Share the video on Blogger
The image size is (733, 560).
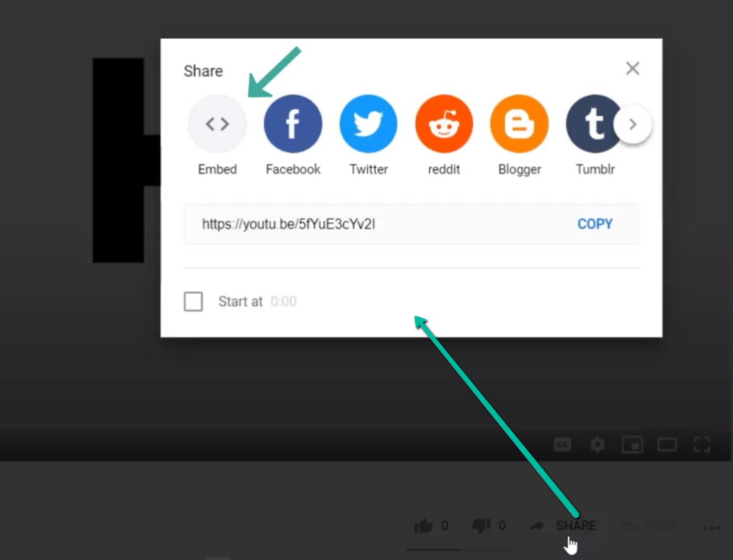[519, 124]
